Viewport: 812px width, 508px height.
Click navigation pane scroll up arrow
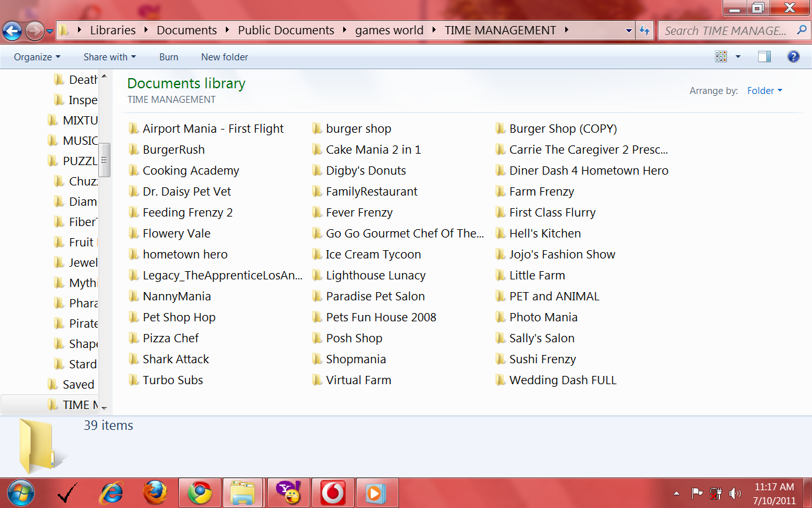tap(105, 76)
